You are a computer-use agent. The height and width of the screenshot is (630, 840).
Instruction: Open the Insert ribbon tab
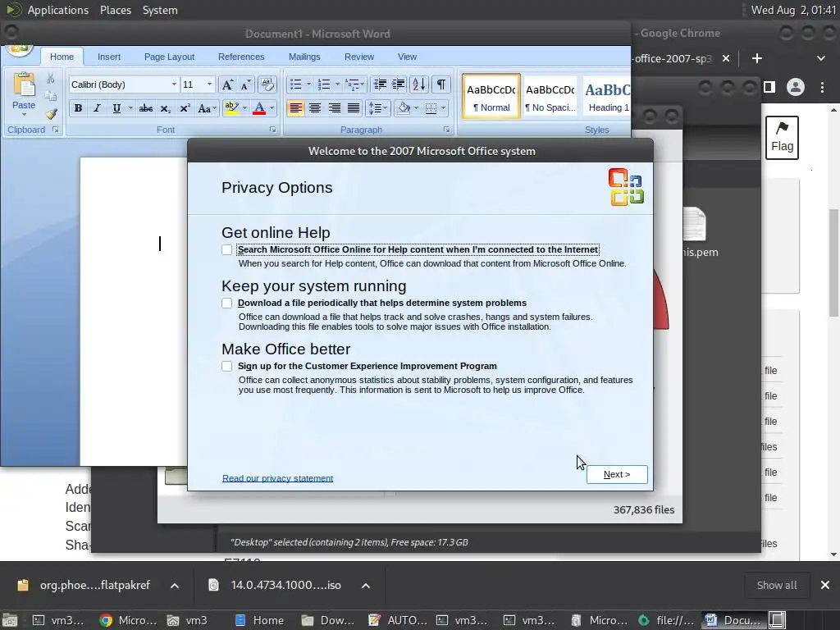tap(109, 57)
